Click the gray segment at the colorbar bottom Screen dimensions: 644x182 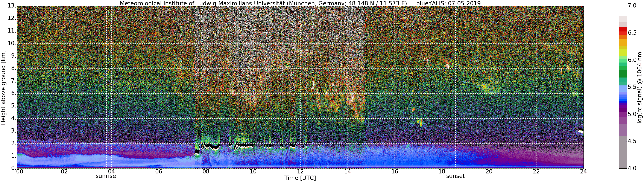pos(623,152)
